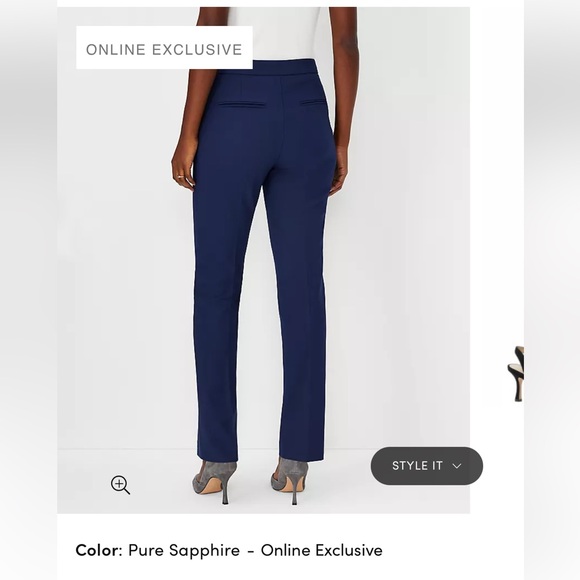Click the blurred left page margin

[x=28, y=290]
